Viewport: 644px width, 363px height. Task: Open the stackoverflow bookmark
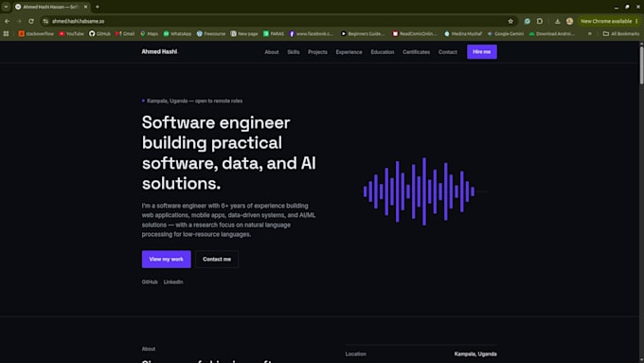pyautogui.click(x=36, y=34)
